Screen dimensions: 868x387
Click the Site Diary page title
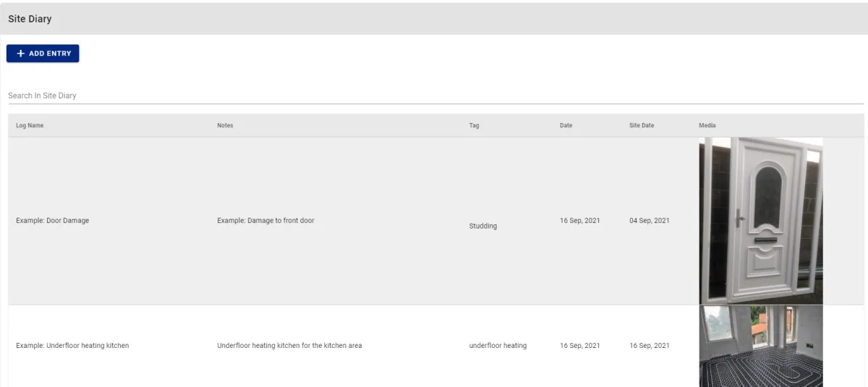(x=30, y=19)
